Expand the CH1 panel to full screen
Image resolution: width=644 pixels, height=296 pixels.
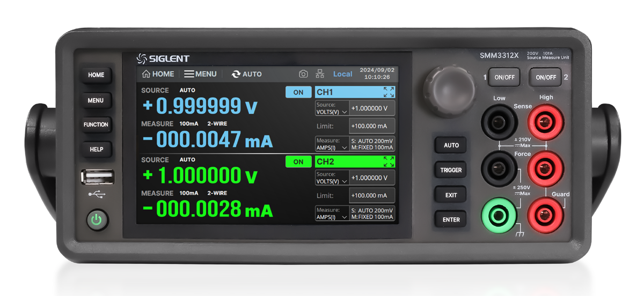point(389,92)
